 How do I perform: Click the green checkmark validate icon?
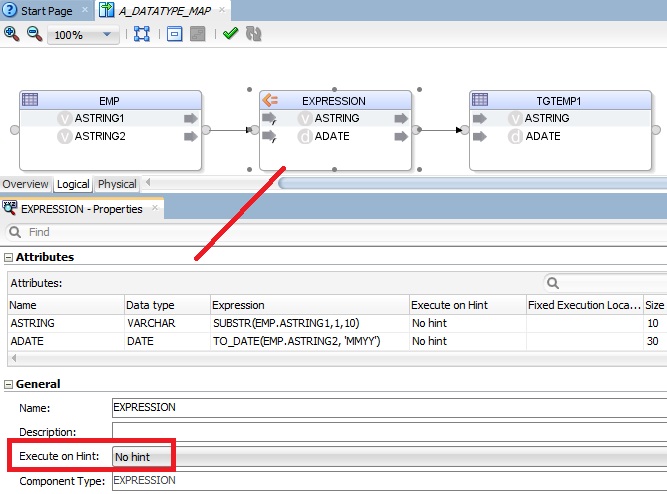tap(230, 33)
